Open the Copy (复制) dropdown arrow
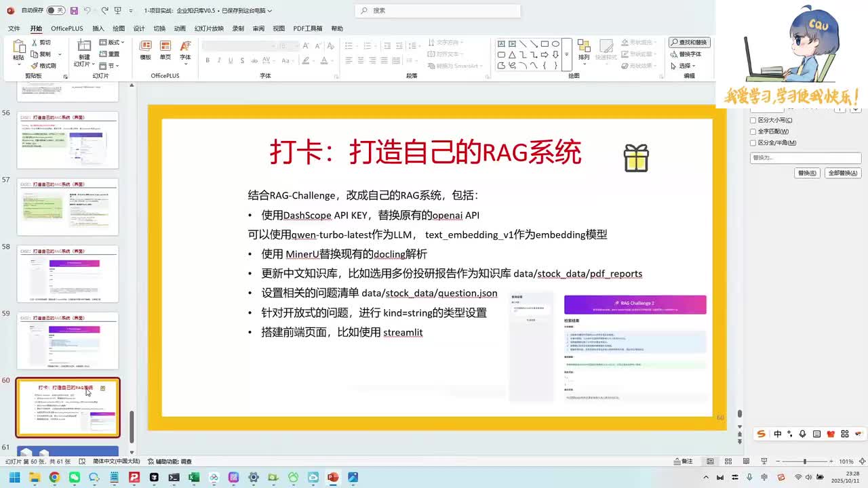This screenshot has width=868, height=488. pos(60,54)
